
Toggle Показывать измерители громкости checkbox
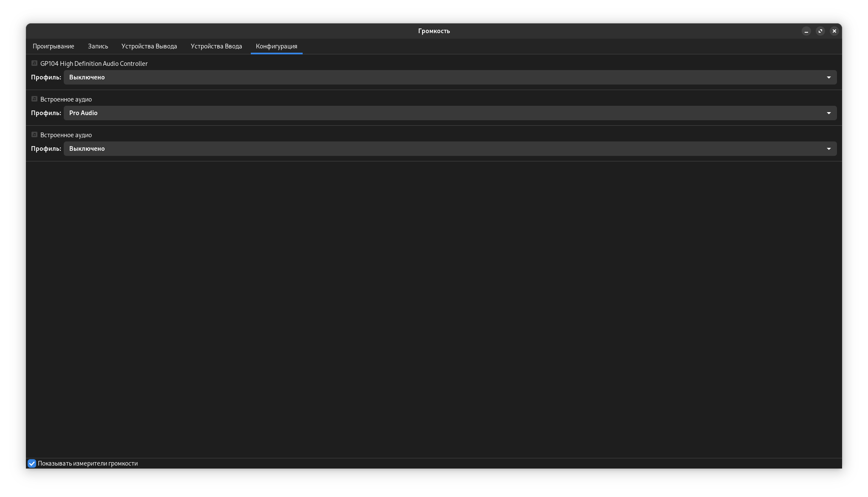[x=32, y=463]
